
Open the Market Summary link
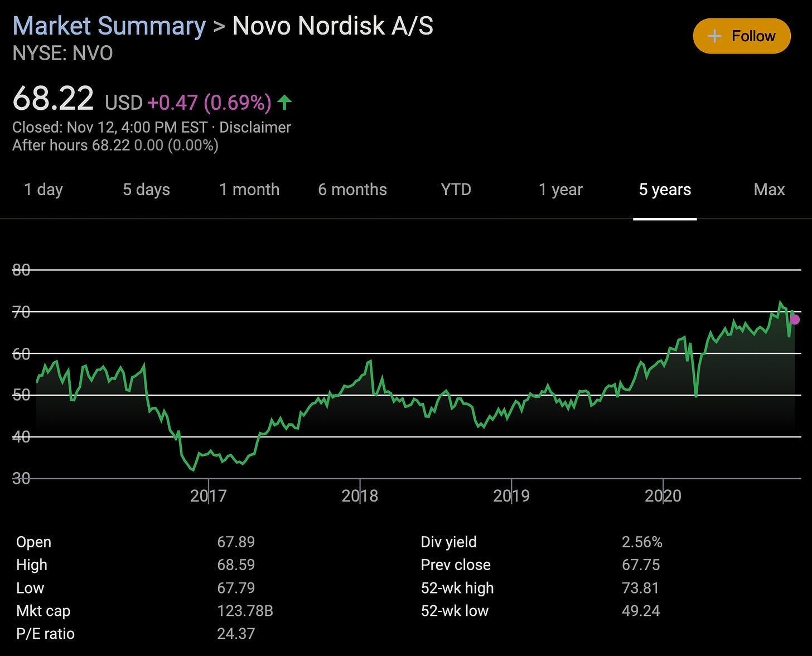[109, 26]
